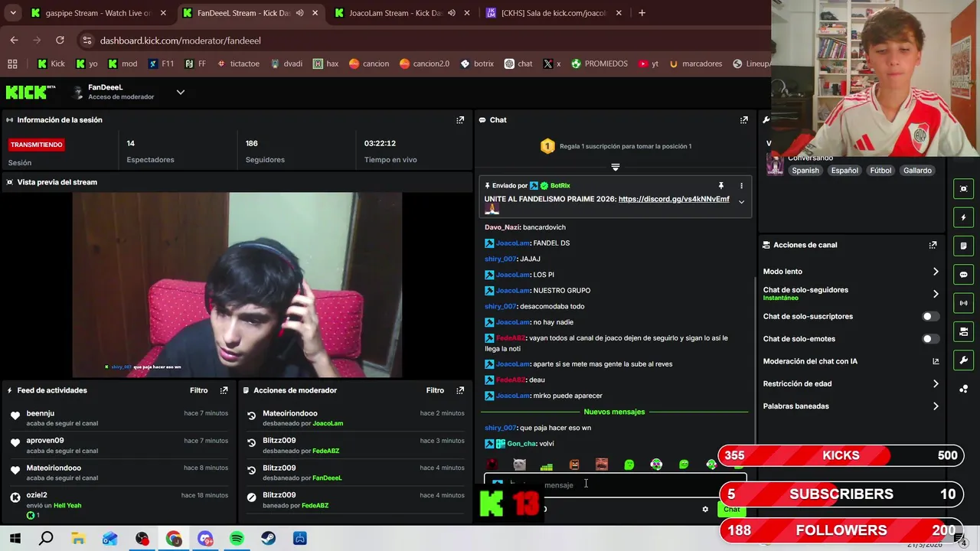Screen dimensions: 980x551
Task: Open Spotify from the Windows taskbar
Action: tap(237, 539)
